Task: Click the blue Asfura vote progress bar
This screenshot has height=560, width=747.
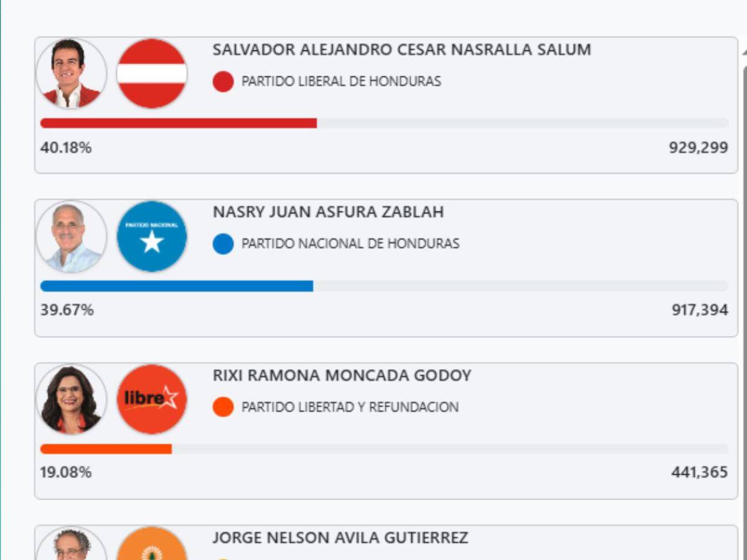Action: [176, 286]
